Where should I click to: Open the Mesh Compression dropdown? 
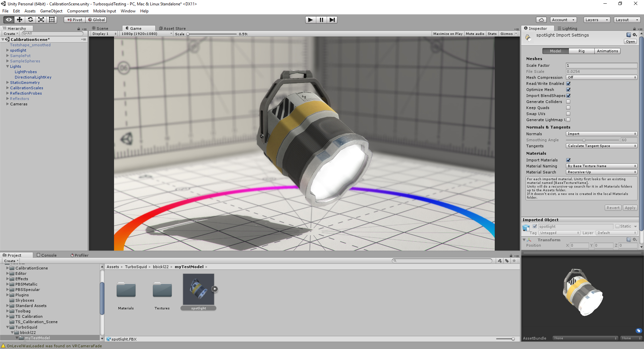click(x=601, y=78)
